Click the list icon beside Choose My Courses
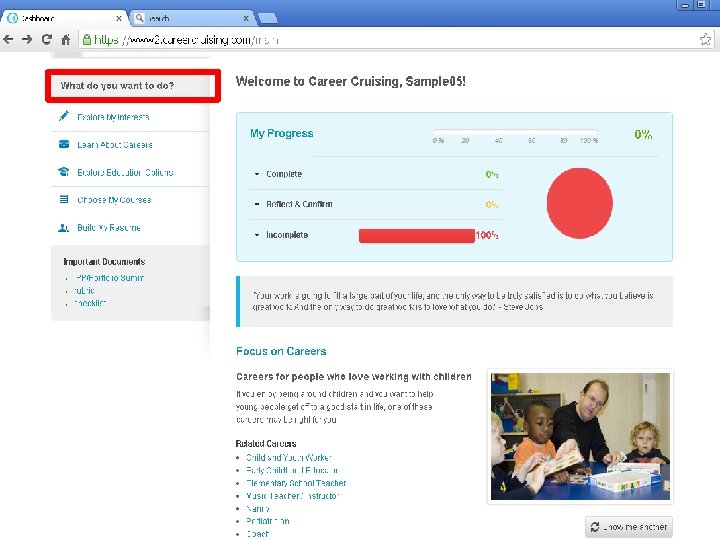The height and width of the screenshot is (540, 720). point(64,199)
